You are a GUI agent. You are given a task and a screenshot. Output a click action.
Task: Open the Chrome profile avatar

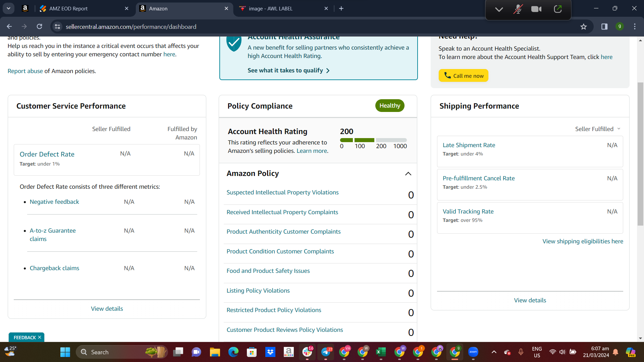620,26
